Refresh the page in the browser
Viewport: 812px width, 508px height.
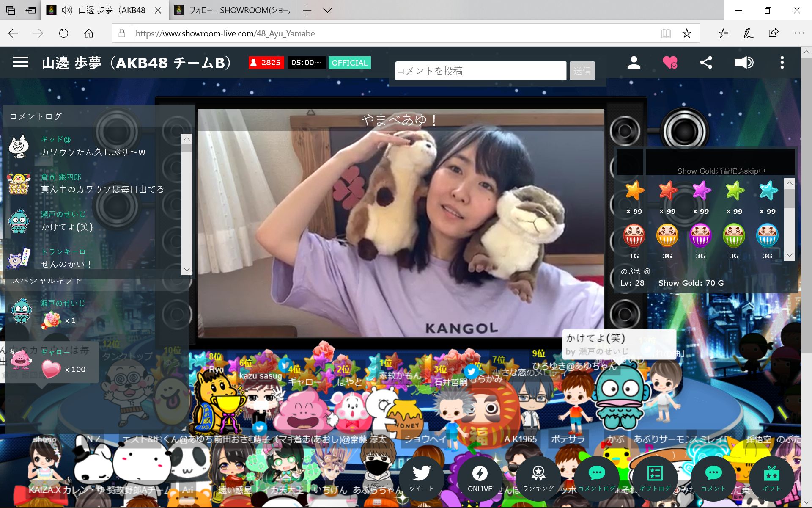(x=63, y=33)
